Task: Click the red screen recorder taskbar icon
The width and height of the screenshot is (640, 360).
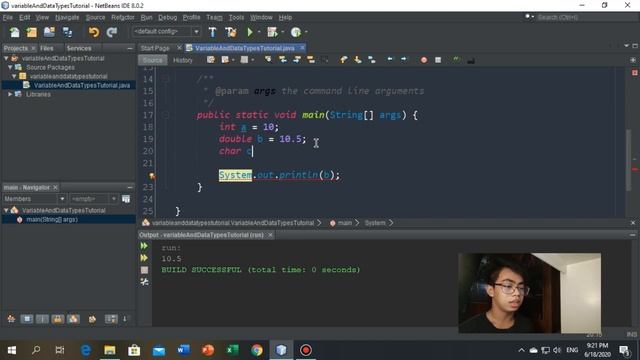Action: [x=306, y=350]
